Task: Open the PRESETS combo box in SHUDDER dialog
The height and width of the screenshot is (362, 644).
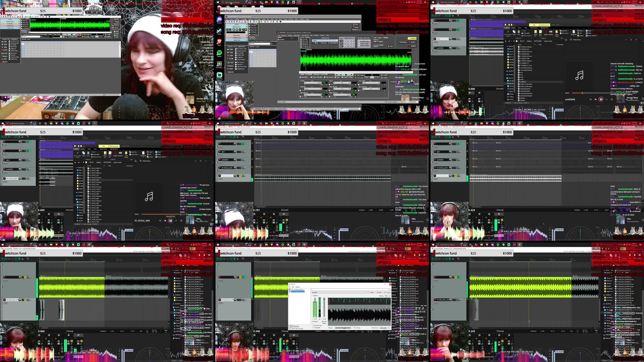Action: coord(325,41)
